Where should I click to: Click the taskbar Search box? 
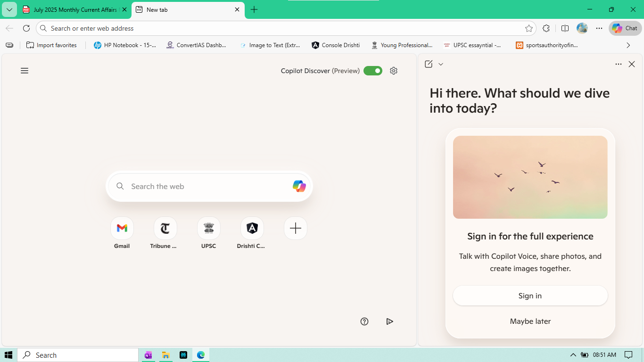78,355
